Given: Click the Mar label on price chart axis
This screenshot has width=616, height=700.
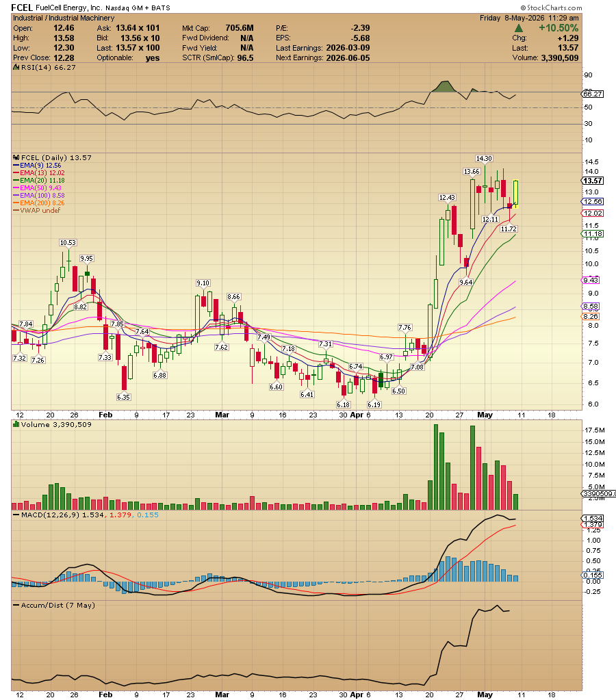Looking at the screenshot, I should 222,415.
